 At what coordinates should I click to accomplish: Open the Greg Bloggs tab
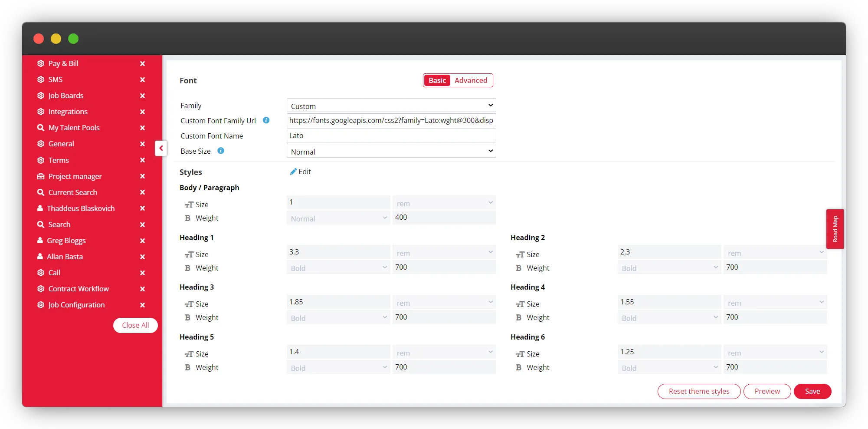click(x=66, y=241)
